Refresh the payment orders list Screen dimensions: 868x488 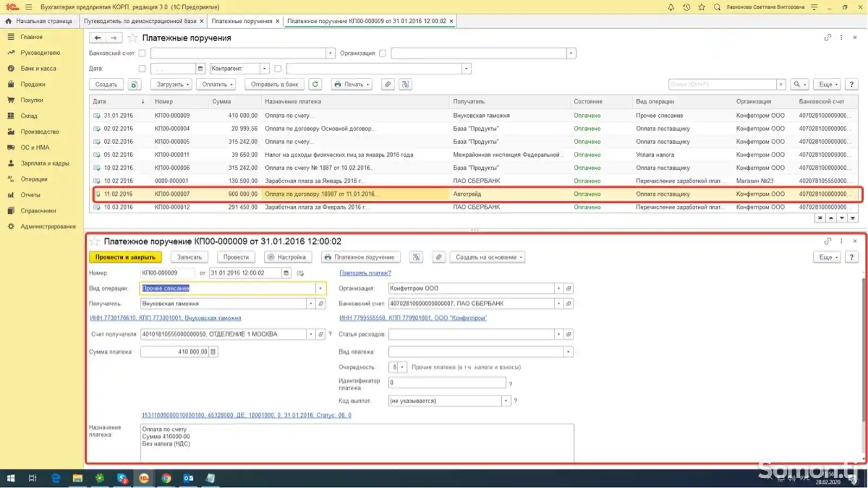coord(315,84)
